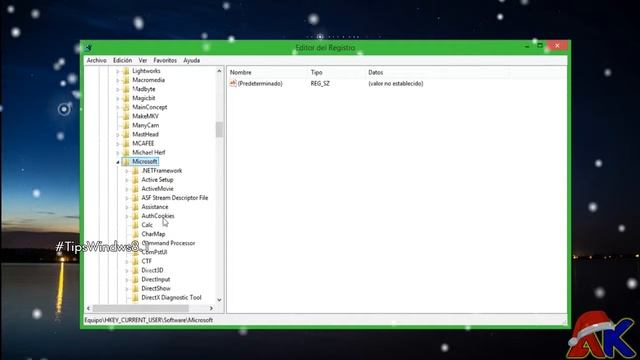Expand the .NETFramework key
This screenshot has height=360, width=640.
tap(127, 171)
